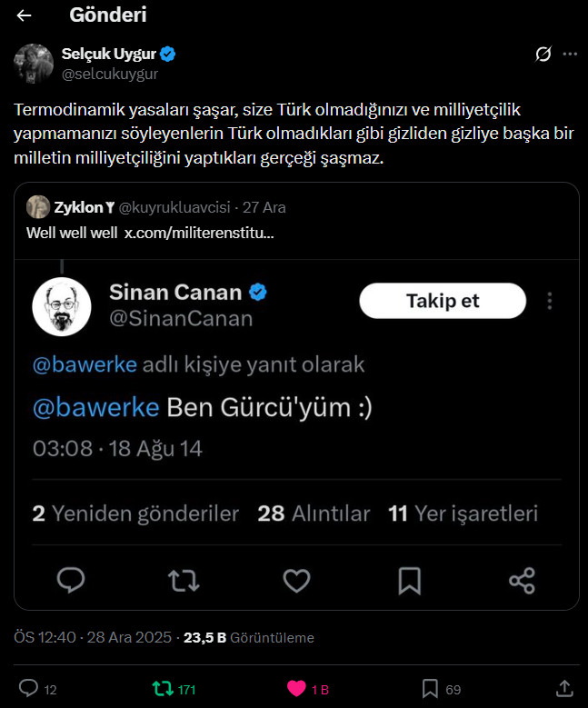The width and height of the screenshot is (588, 708).
Task: Toggle bookmark on the post showing 69
Action: [431, 689]
